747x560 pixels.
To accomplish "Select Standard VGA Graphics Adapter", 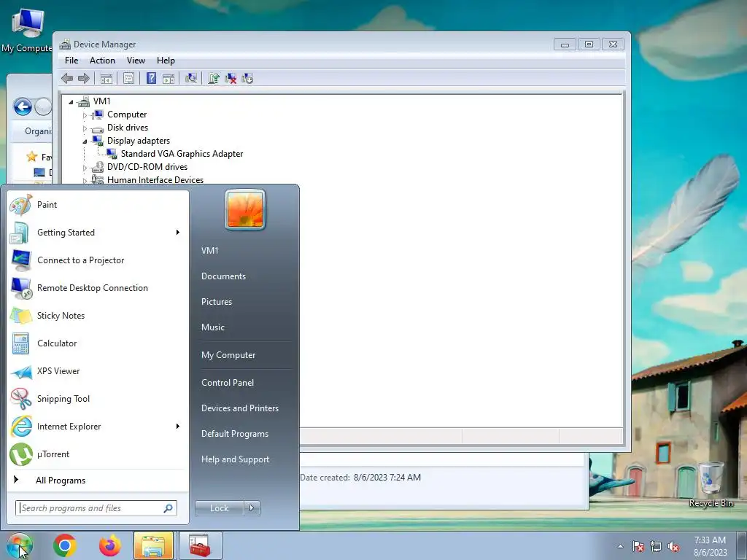I will tap(182, 154).
